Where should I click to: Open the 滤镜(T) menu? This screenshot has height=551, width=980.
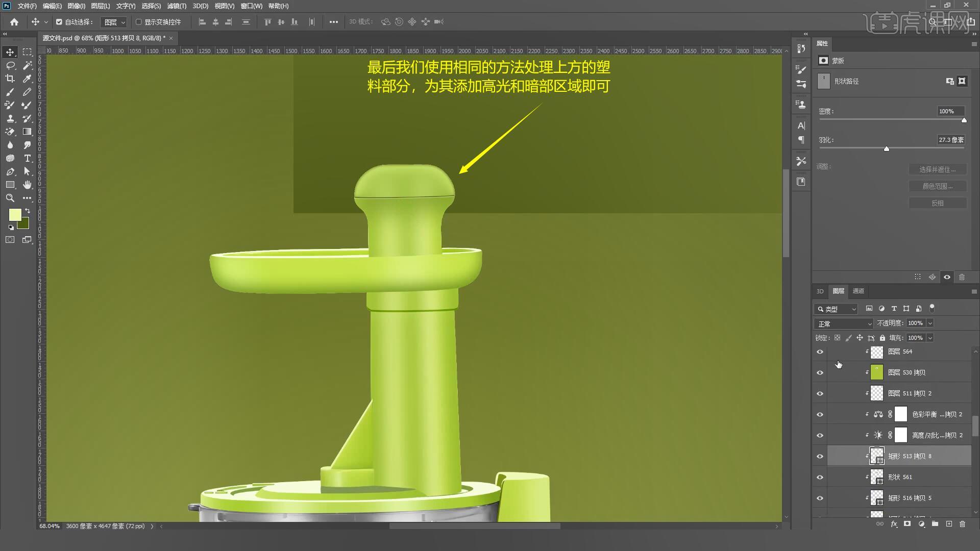tap(177, 6)
